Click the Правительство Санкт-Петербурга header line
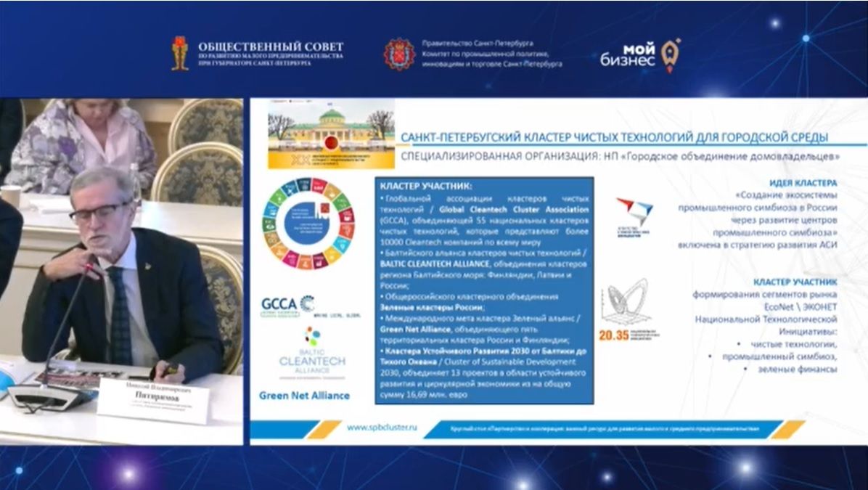 click(478, 43)
